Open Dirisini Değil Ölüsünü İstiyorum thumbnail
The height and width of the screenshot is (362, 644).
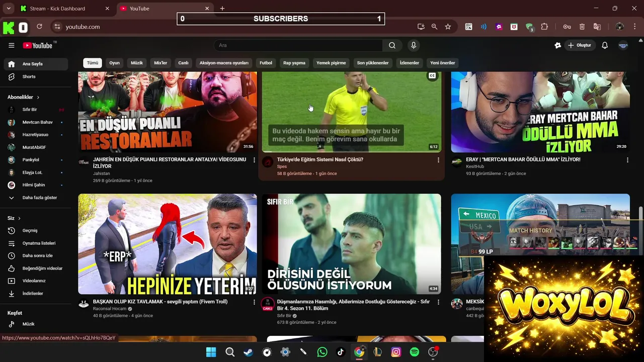(351, 244)
